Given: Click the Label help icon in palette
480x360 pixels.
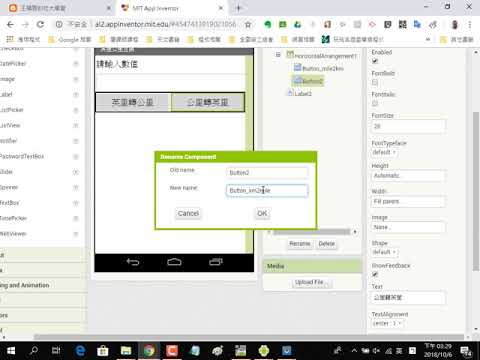Looking at the screenshot, I should pyautogui.click(x=76, y=95).
